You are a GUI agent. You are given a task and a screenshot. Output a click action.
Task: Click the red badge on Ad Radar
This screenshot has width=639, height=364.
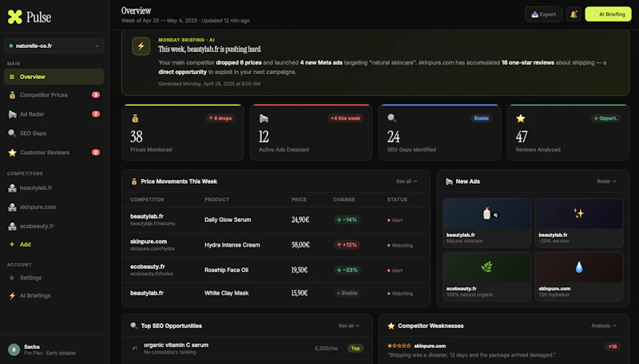(x=96, y=114)
